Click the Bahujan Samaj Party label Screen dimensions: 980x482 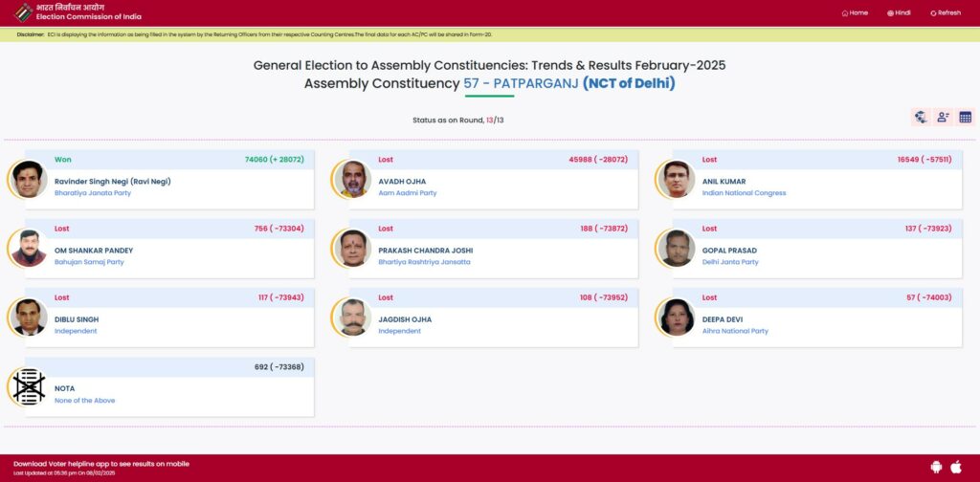pos(89,262)
